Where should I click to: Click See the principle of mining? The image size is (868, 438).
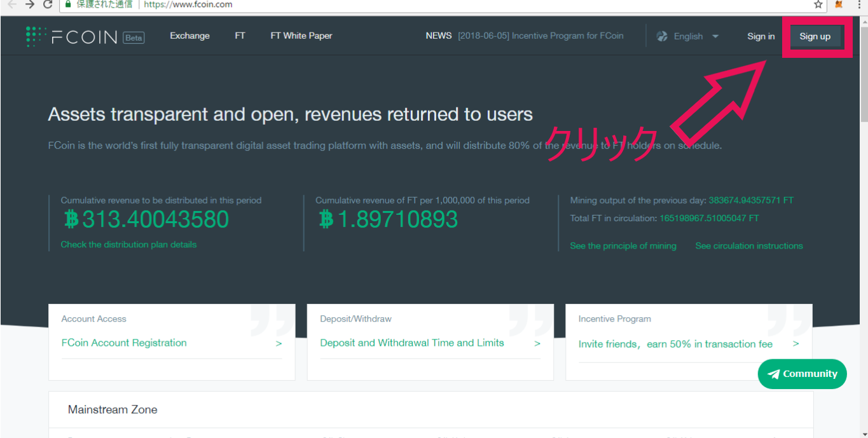[623, 246]
